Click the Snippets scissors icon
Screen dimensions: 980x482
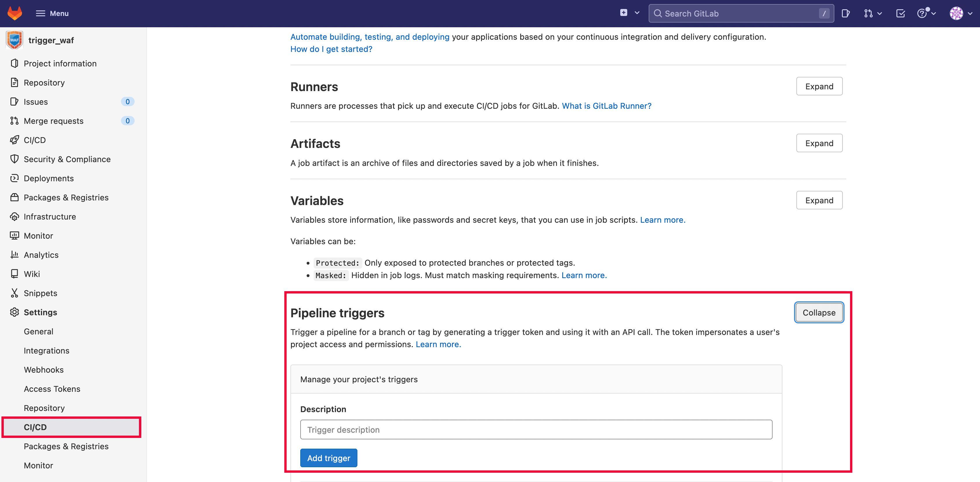pos(14,293)
